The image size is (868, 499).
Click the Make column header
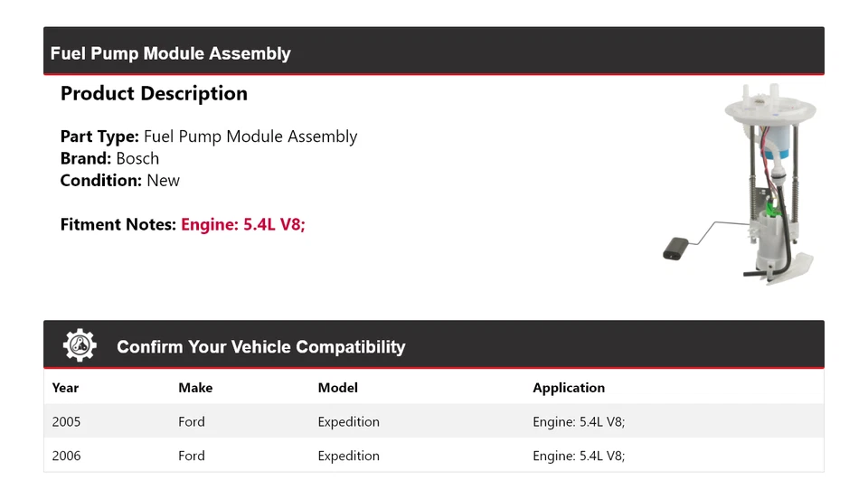click(x=195, y=388)
